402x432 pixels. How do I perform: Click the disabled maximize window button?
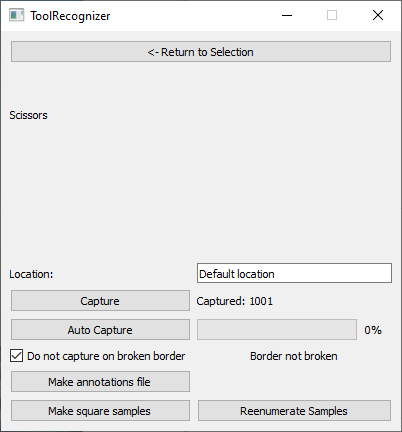point(332,15)
